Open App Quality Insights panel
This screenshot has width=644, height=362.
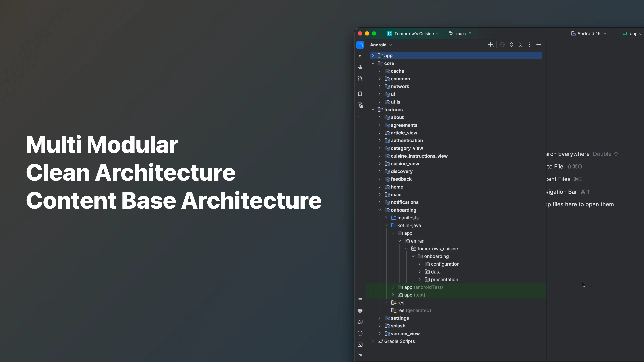(x=360, y=311)
